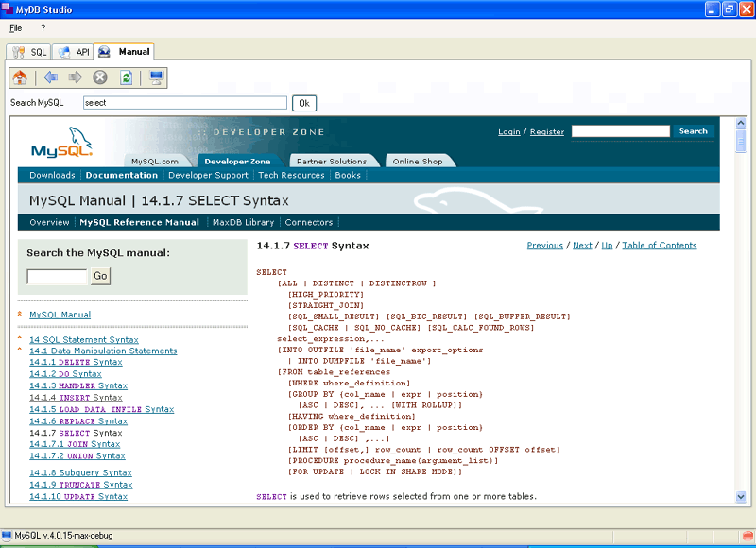This screenshot has width=756, height=548.
Task: Click the connection icon in the status bar
Action: pos(8,536)
